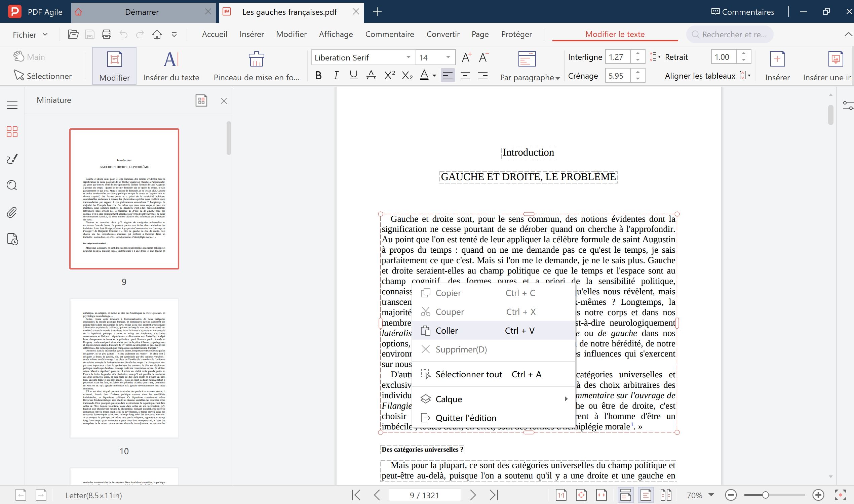
Task: Open the font color dropdown arrow
Action: (x=434, y=76)
